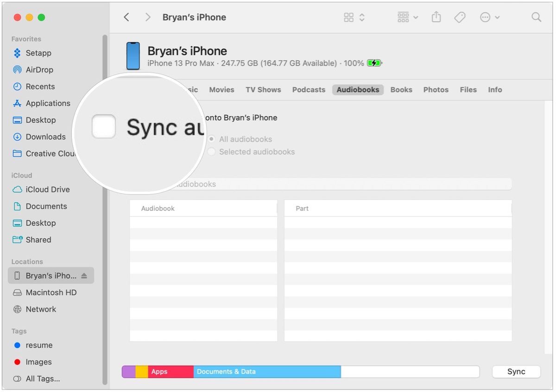
Task: Open Finder search with the magnifier icon
Action: click(x=536, y=17)
